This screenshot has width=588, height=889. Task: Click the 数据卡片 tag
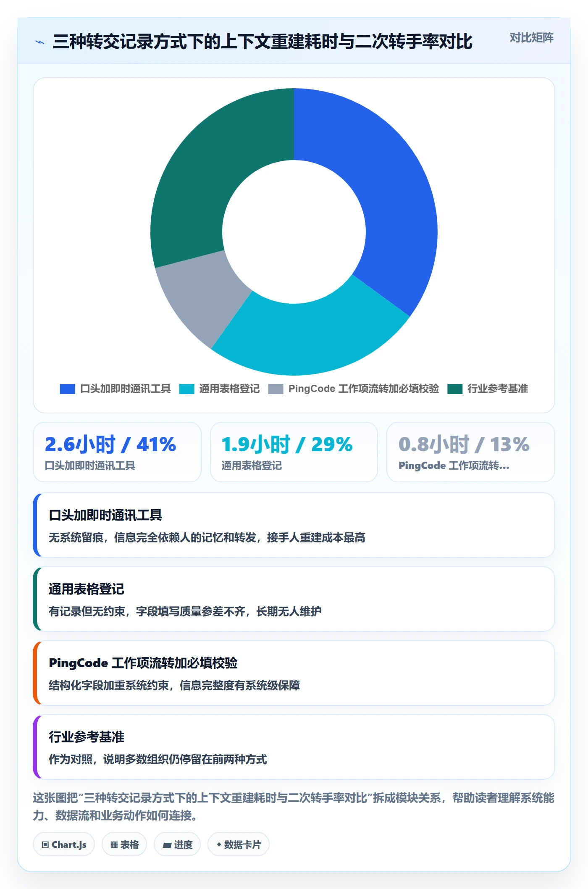(239, 844)
